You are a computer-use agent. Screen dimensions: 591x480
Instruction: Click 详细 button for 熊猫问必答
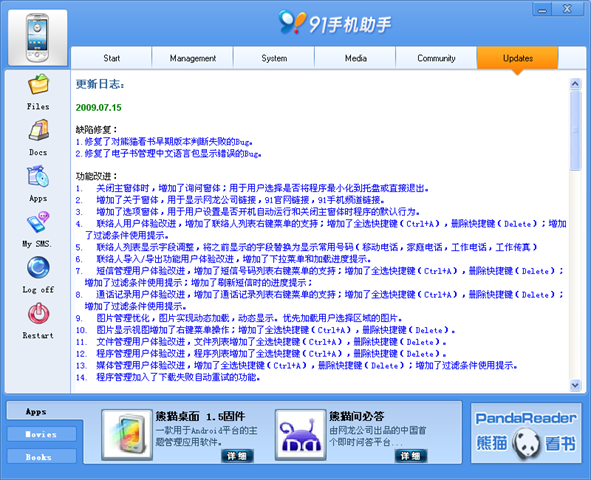410,456
